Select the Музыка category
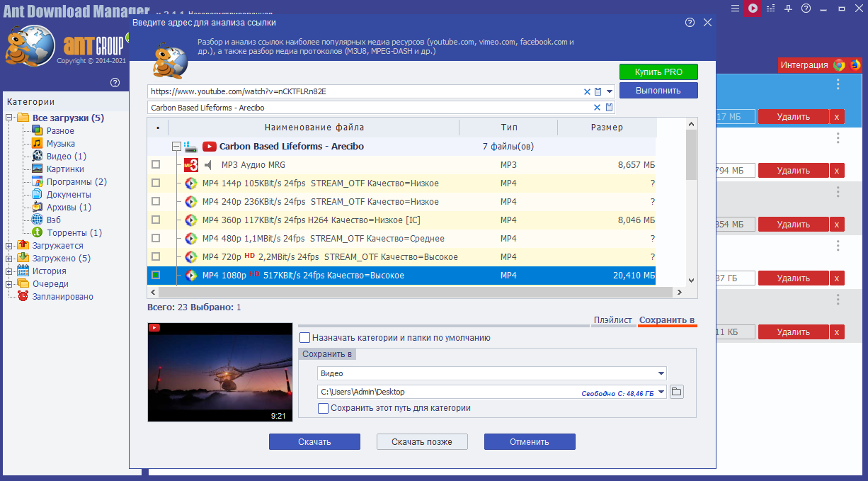 (x=61, y=144)
